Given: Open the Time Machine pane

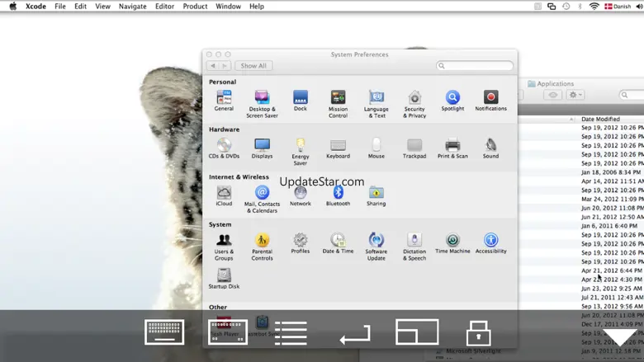Looking at the screenshot, I should 452,241.
